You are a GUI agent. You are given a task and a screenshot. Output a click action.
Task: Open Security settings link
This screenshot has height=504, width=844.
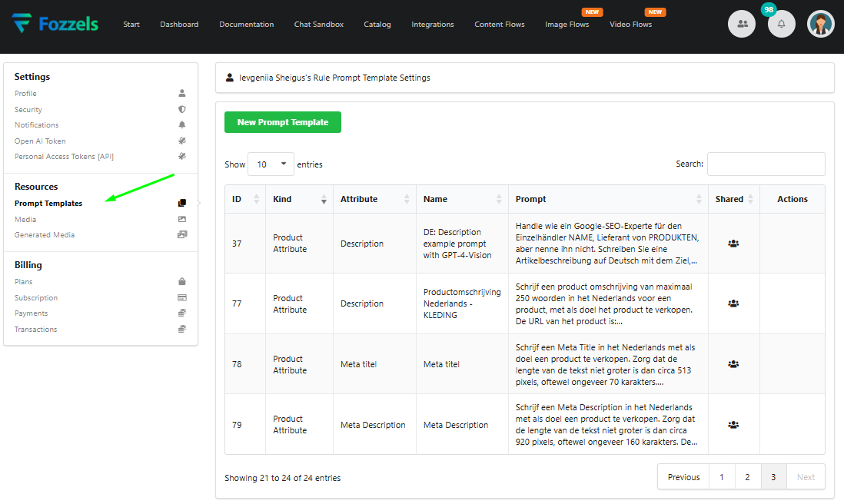pyautogui.click(x=28, y=110)
